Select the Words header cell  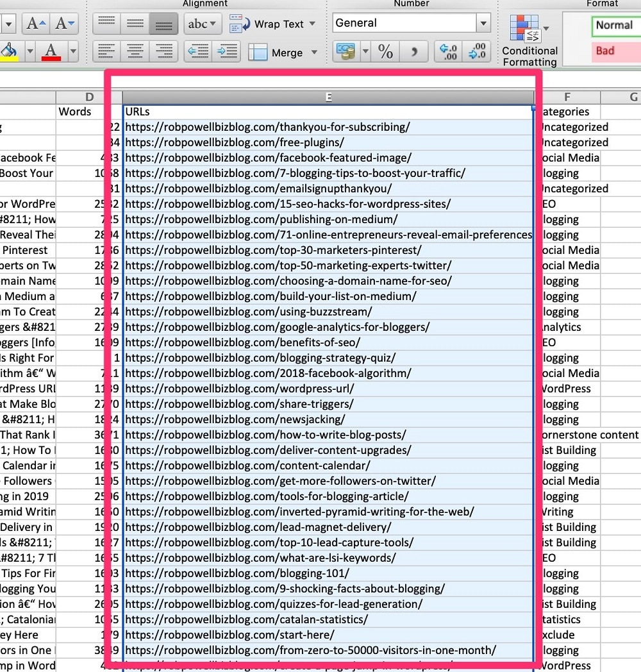pos(89,112)
